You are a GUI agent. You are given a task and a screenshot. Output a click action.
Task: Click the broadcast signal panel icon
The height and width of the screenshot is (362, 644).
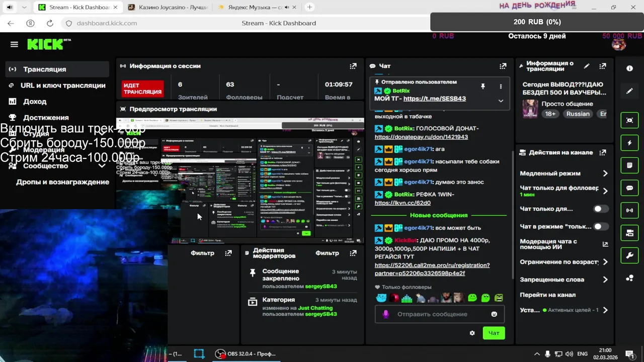[629, 210]
